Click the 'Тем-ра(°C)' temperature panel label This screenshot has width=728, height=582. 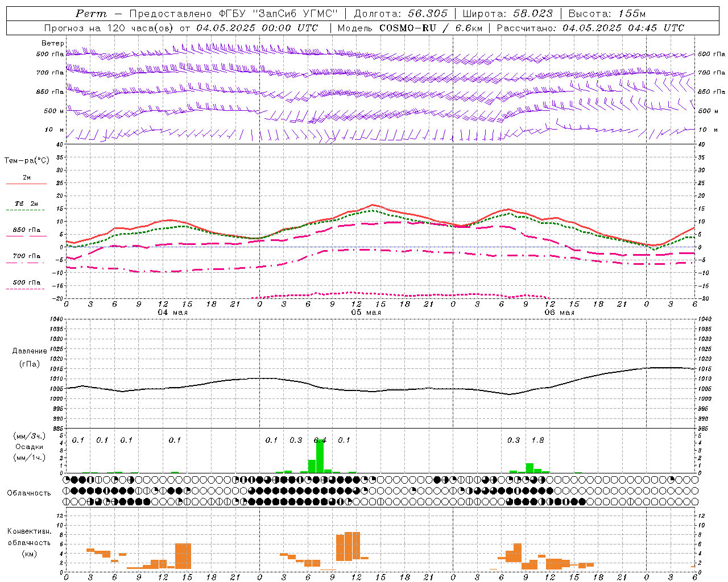tap(27, 161)
